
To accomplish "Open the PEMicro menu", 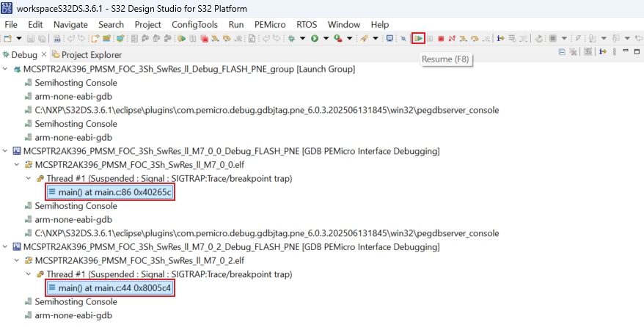I will 270,24.
